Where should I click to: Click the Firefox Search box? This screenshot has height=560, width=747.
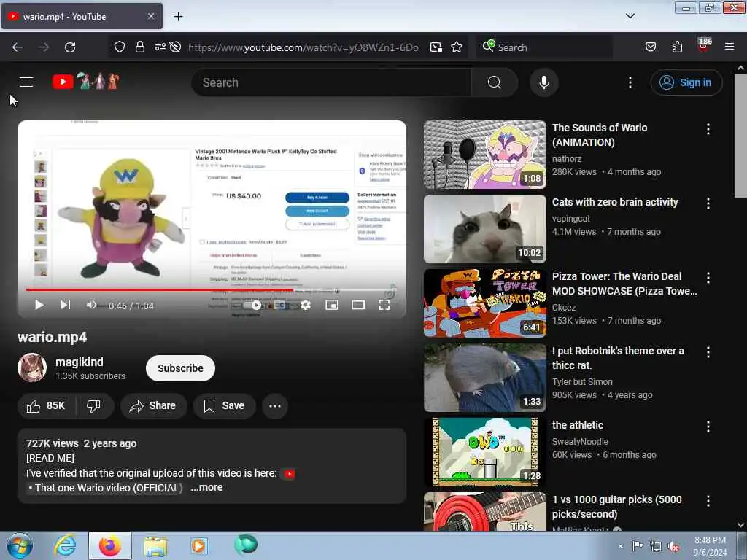(544, 47)
